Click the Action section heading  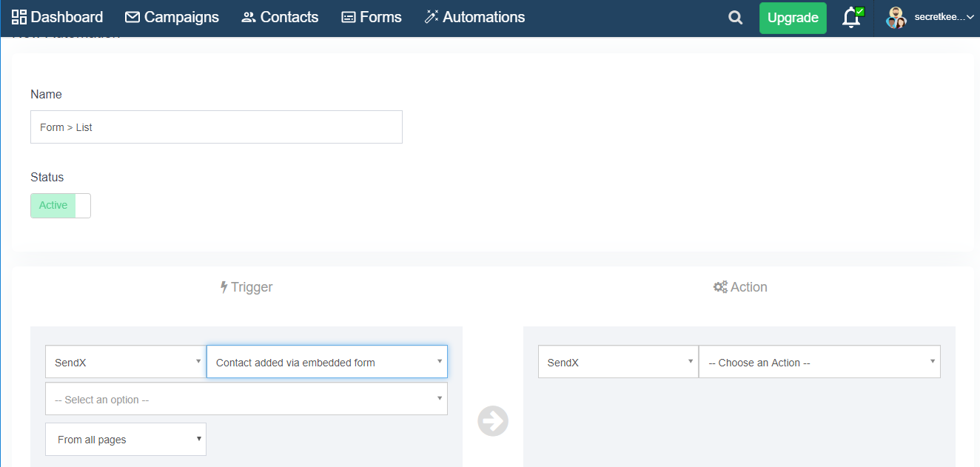click(x=739, y=287)
